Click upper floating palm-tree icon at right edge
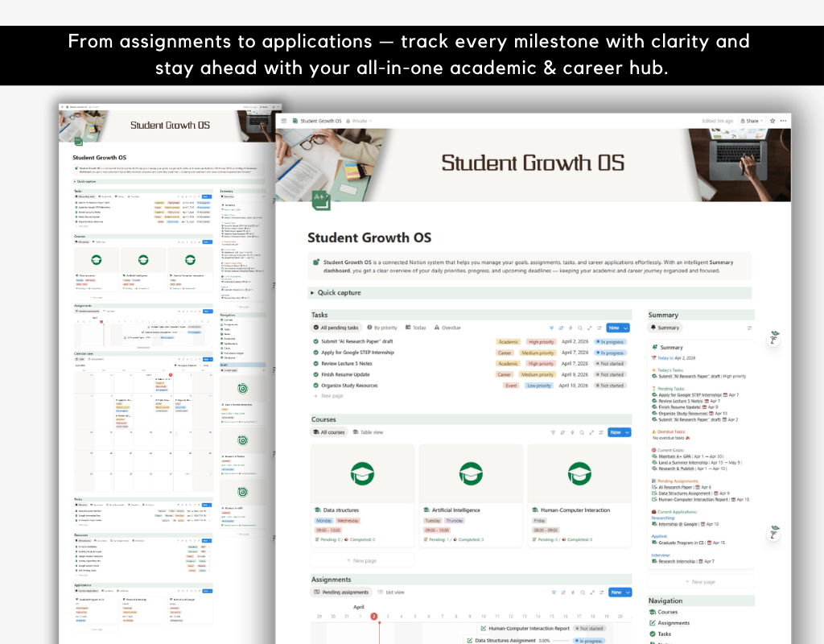Image resolution: width=824 pixels, height=644 pixels. (x=773, y=337)
